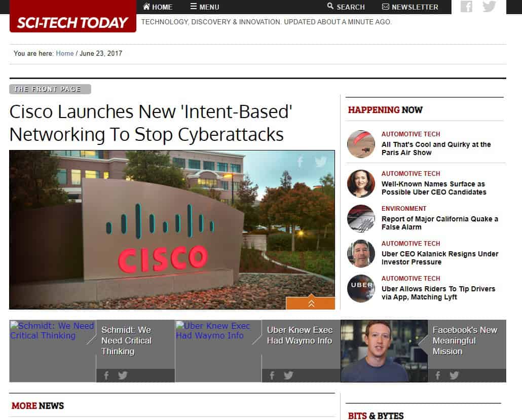This screenshot has height=420, width=522.
Task: Open the NEWSLETTER signup link
Action: coord(410,7)
